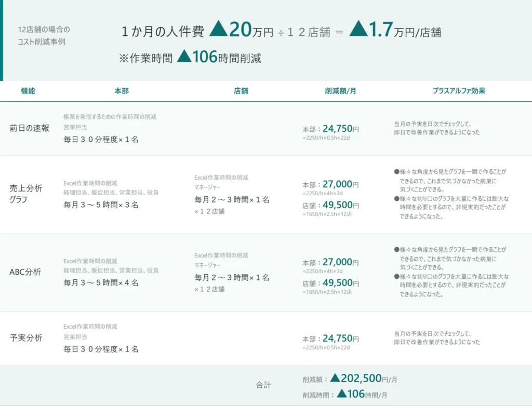
Task: Select the ▲20万円 monthly labor cost figure
Action: point(241,30)
